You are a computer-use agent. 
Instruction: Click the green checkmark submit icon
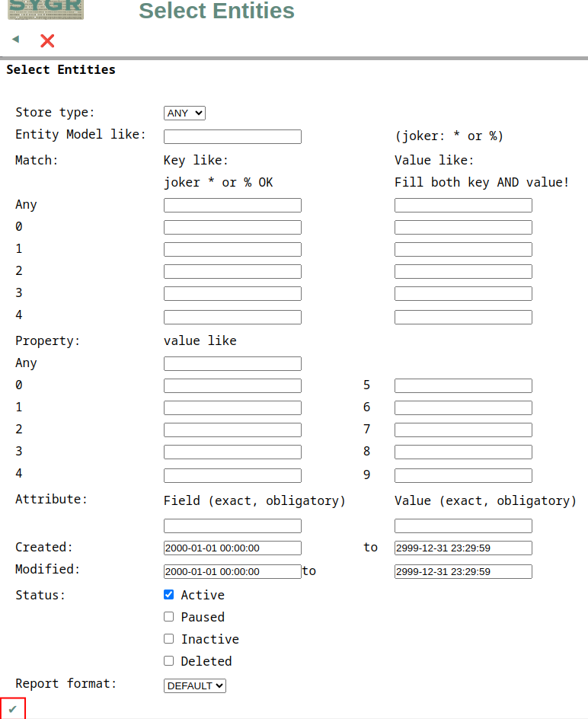coord(13,709)
